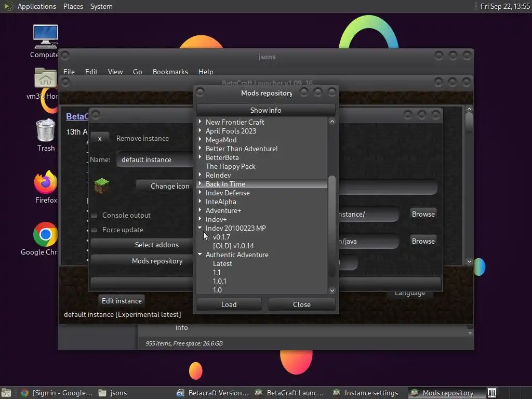Click the x icon beside Remove instance
Image resolution: width=532 pixels, height=399 pixels.
[100, 138]
